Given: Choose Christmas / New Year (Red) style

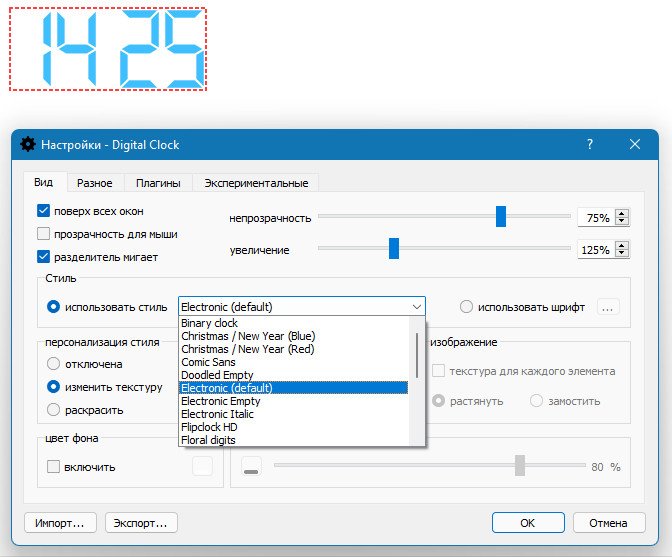Looking at the screenshot, I should (x=294, y=349).
